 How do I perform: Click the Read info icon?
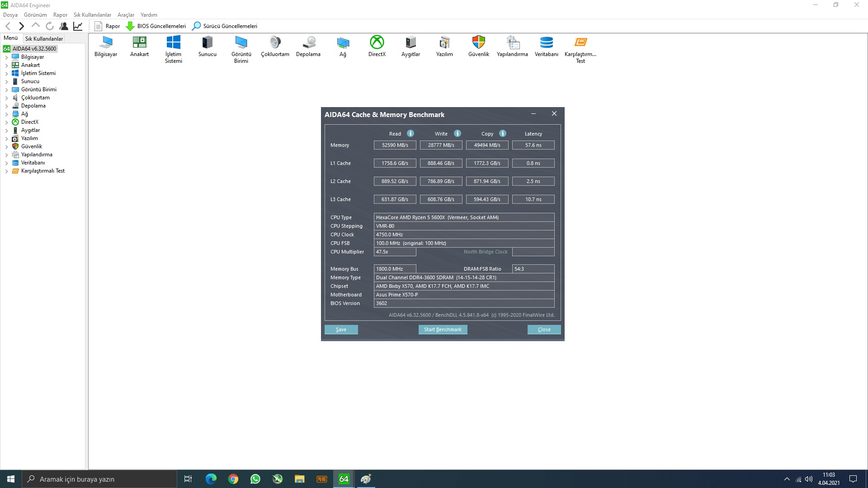click(410, 133)
